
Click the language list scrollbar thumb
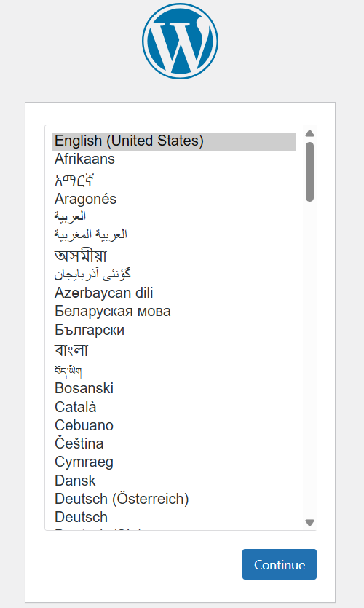(x=309, y=172)
